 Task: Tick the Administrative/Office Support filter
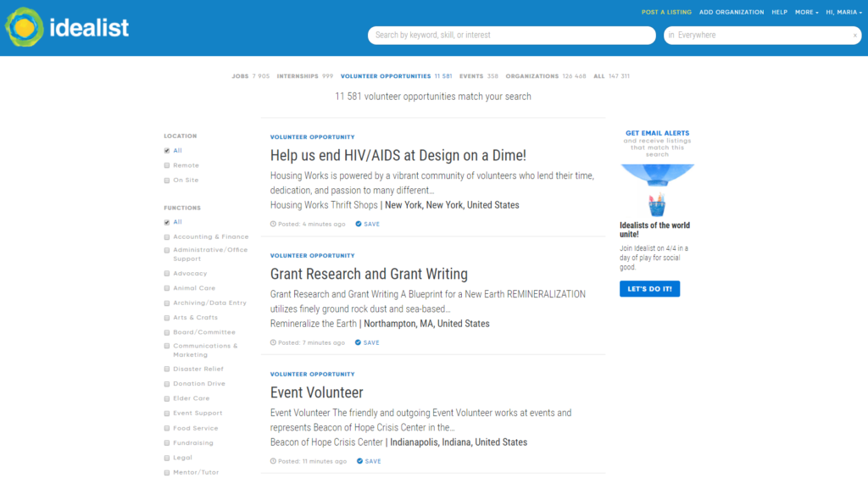point(167,250)
